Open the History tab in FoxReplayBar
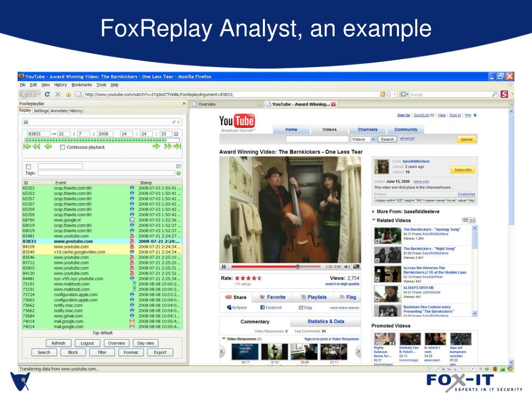 (x=76, y=111)
